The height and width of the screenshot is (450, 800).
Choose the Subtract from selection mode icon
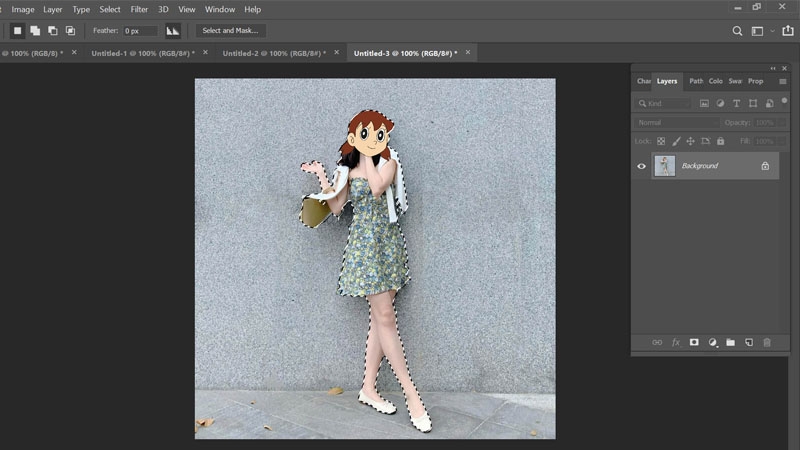pyautogui.click(x=53, y=31)
